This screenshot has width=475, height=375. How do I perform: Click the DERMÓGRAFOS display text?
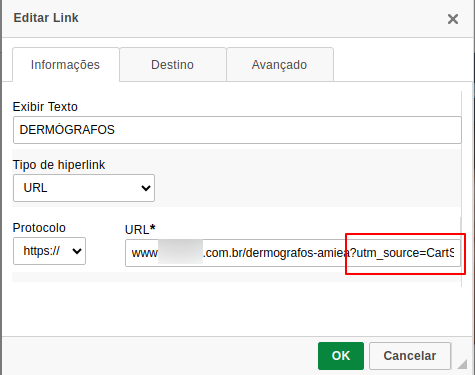(67, 130)
